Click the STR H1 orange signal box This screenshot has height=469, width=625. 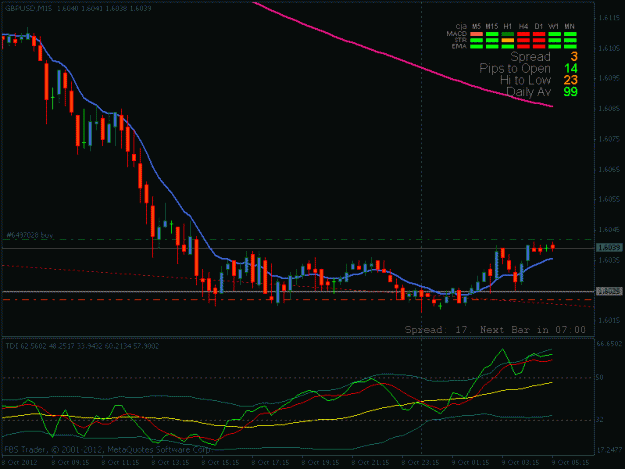[507, 40]
